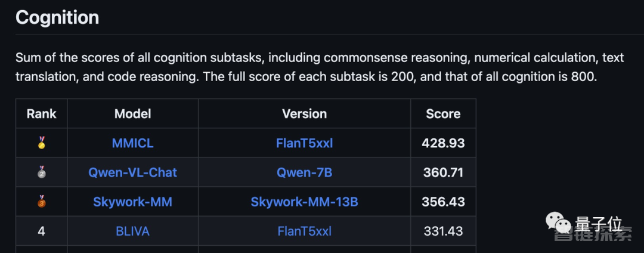Click the Rank column header
The image size is (644, 253).
(x=42, y=113)
